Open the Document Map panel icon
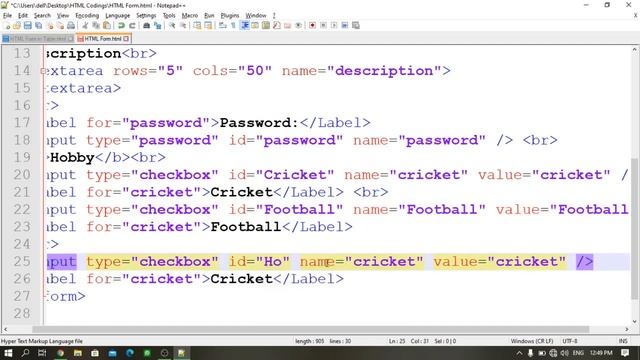640x360 pixels. pos(266,25)
